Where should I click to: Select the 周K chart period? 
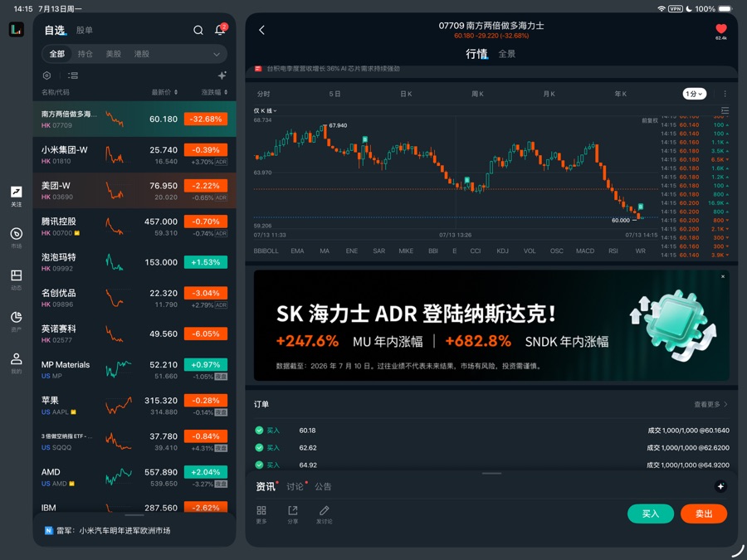pos(478,94)
